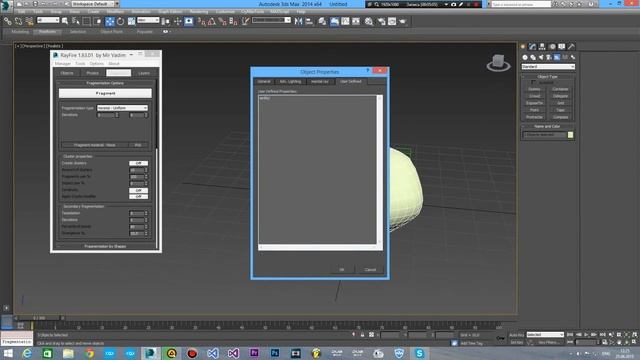Viewport: 640px width, 360px height.
Task: Activate the Select and Move tool
Action: tap(110, 21)
